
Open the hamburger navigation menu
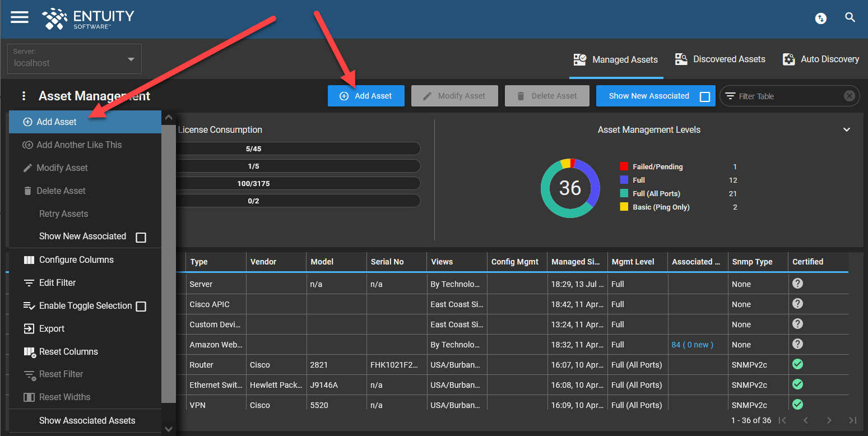click(x=19, y=17)
